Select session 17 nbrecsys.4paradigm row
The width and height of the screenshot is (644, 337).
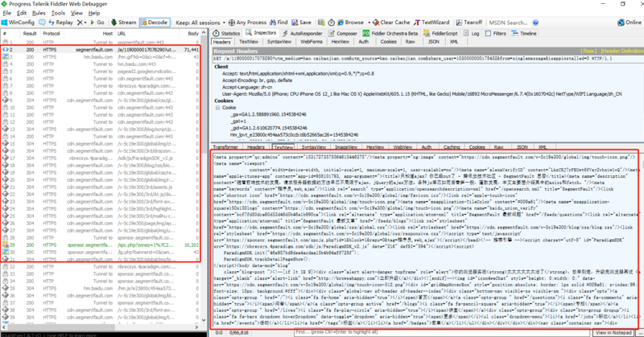[x=101, y=158]
